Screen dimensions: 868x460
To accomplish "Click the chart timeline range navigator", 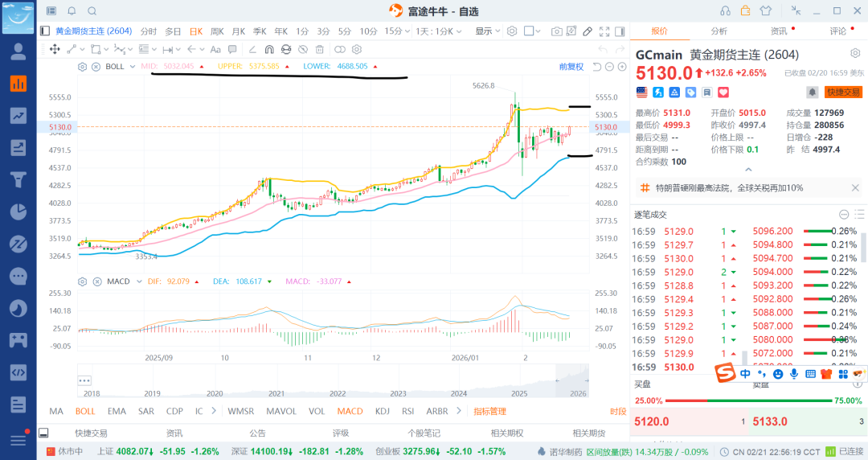I will (x=333, y=380).
